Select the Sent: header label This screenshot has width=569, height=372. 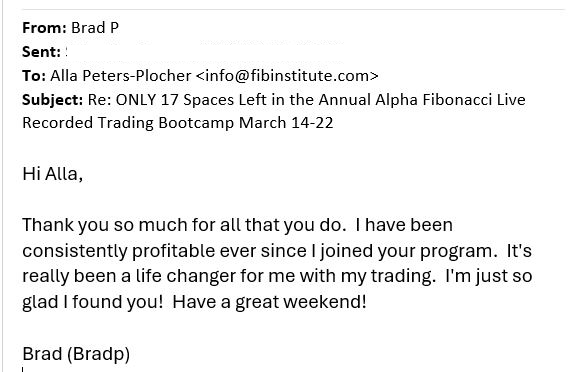41,52
